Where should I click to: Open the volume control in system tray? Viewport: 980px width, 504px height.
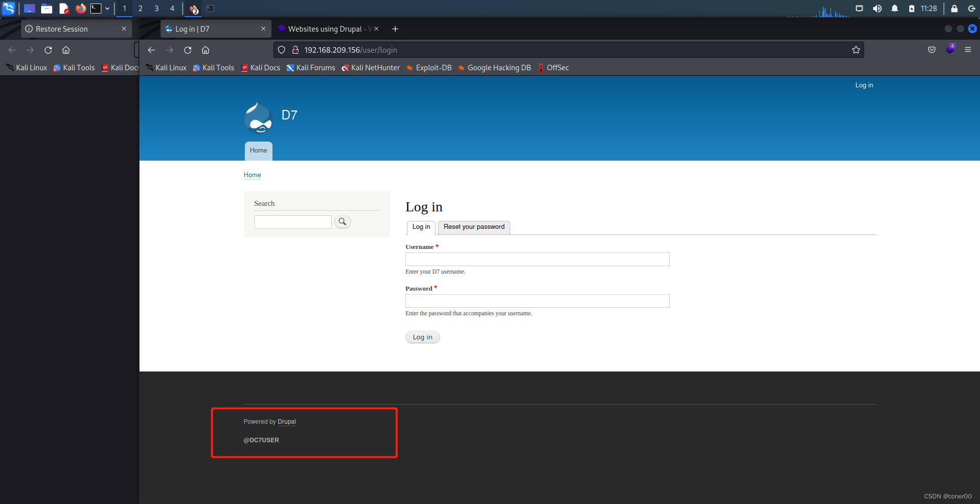pos(877,9)
